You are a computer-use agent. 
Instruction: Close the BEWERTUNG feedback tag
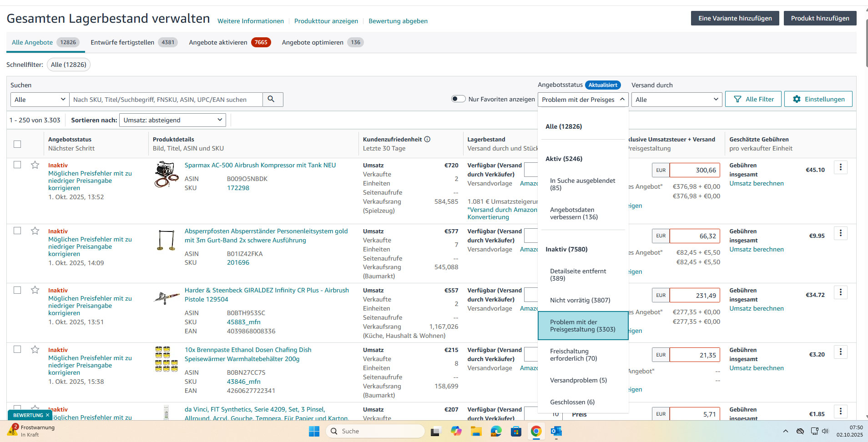click(47, 415)
